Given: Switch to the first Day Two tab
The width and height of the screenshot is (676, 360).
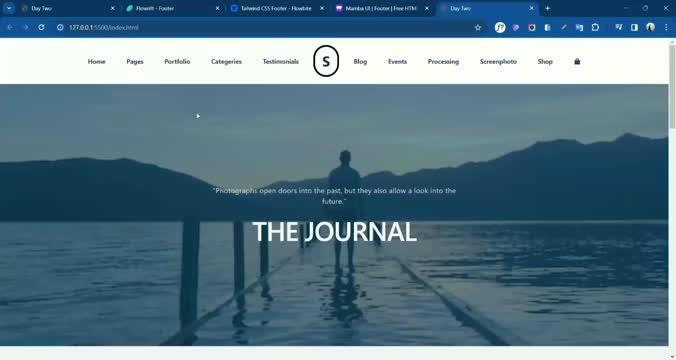Looking at the screenshot, I should pyautogui.click(x=68, y=8).
